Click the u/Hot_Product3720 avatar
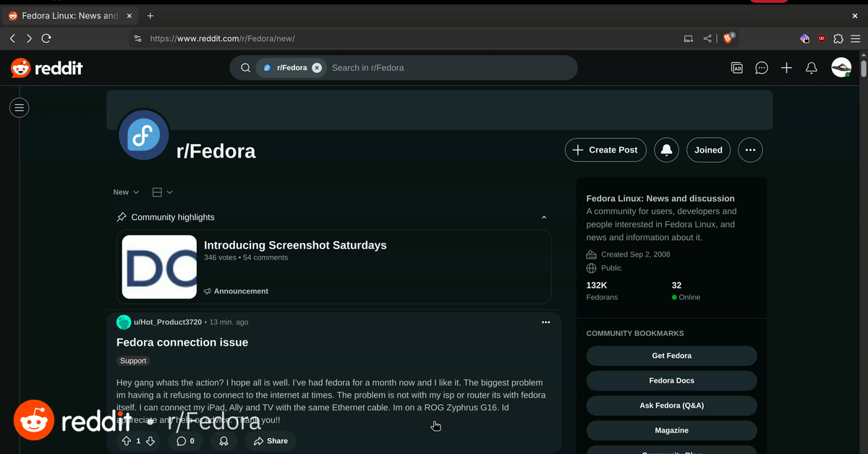 (x=124, y=322)
